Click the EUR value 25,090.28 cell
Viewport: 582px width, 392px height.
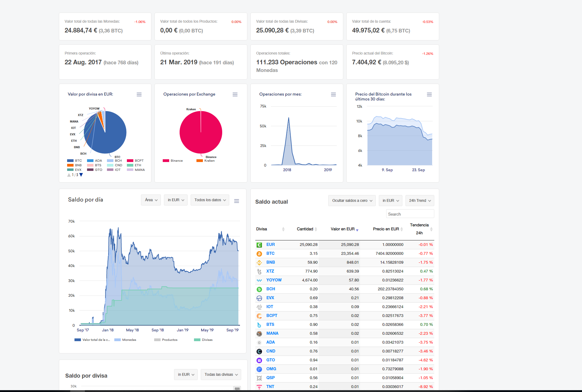[340, 245]
